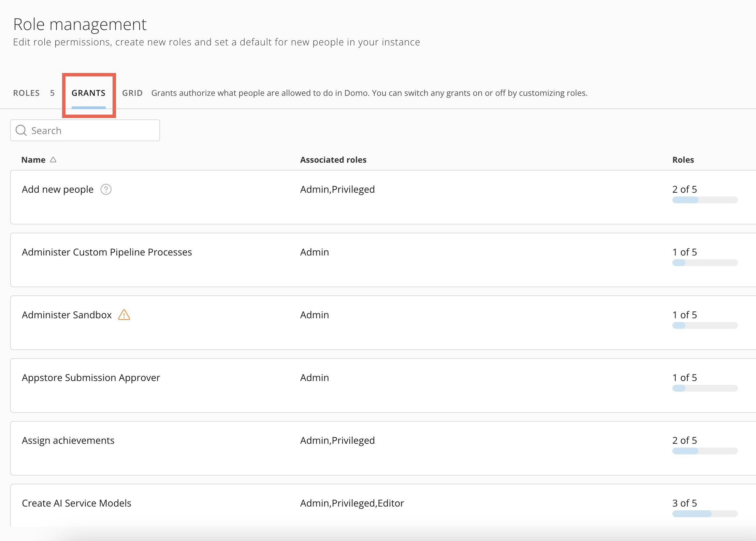Open Appstore Submission Approver grant
The height and width of the screenshot is (541, 756).
91,378
